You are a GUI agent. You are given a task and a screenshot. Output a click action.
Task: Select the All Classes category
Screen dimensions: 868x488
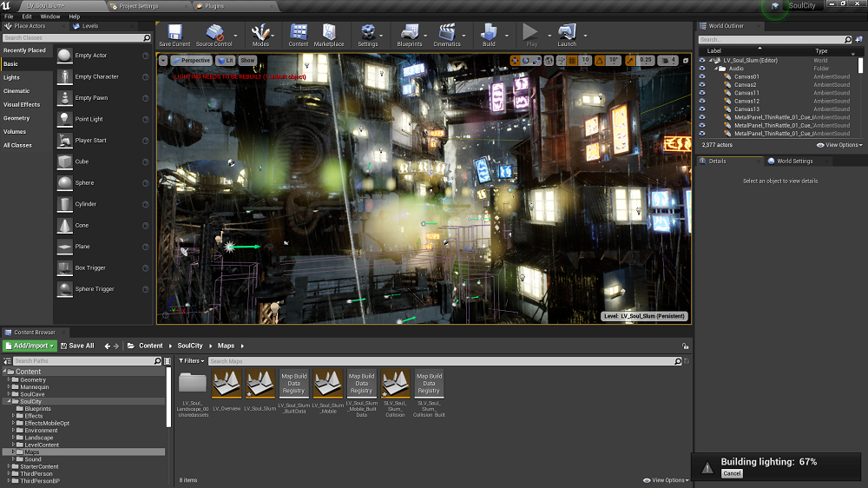click(x=17, y=145)
